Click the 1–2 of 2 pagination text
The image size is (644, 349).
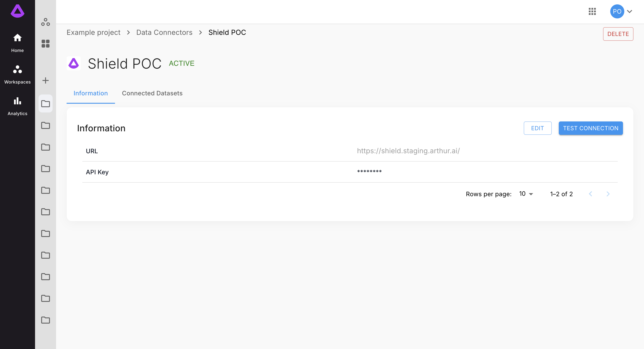click(x=561, y=194)
